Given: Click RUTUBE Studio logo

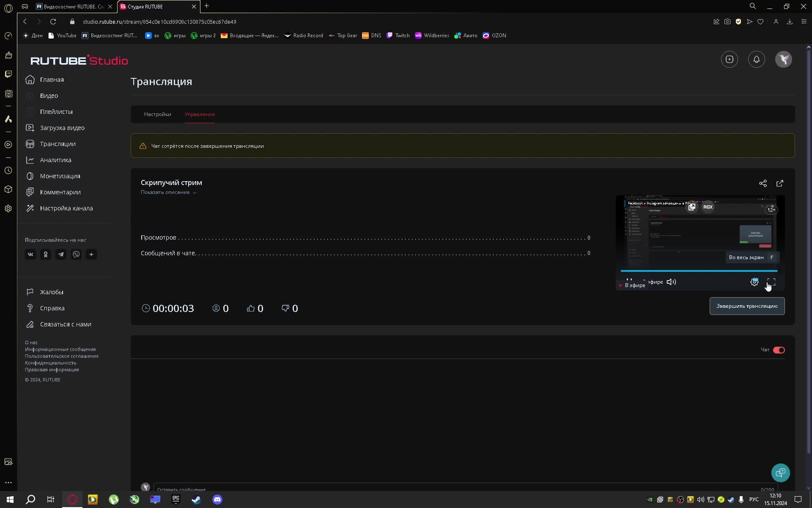Looking at the screenshot, I should [79, 60].
